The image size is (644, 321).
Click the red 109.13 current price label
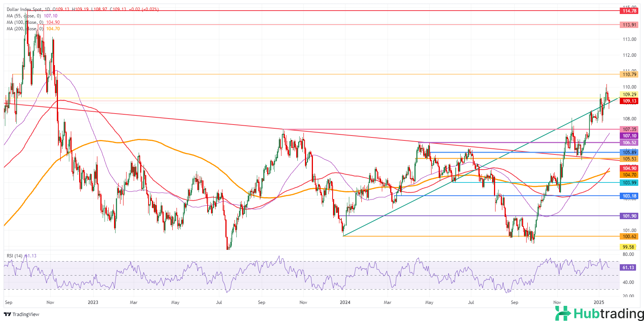coord(629,101)
